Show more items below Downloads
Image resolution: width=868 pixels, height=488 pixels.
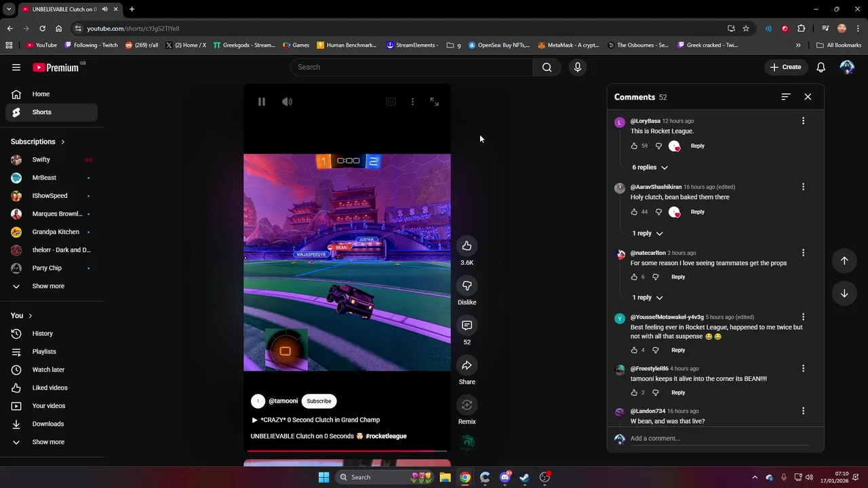coord(52,442)
